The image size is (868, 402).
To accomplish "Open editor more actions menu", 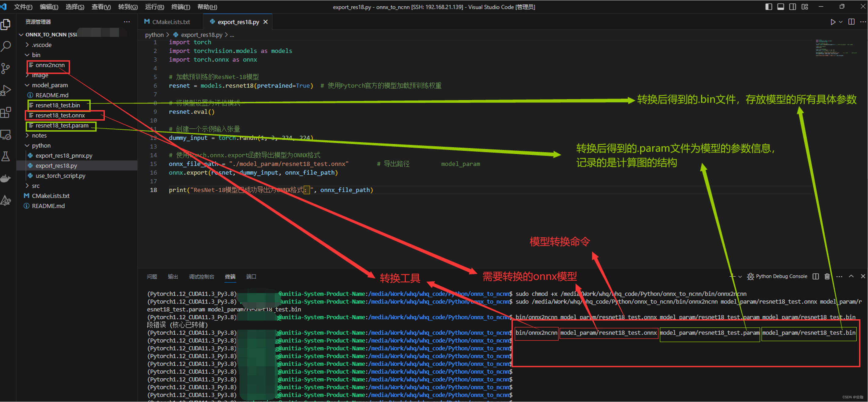I will (863, 22).
